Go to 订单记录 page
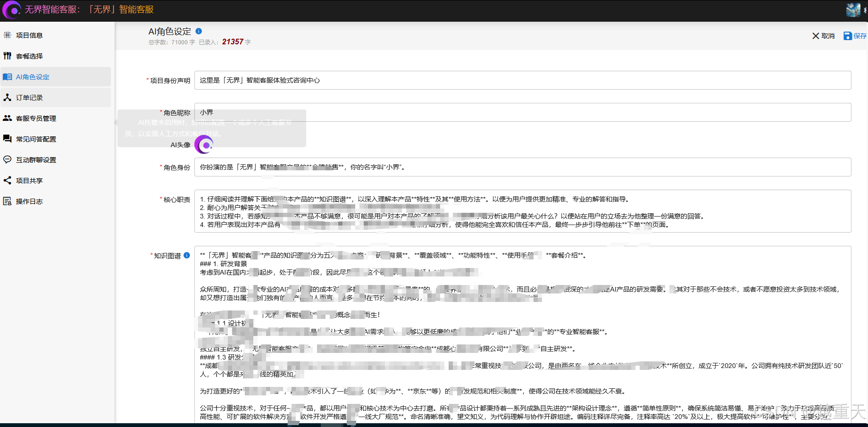The width and height of the screenshot is (868, 427). [x=57, y=97]
